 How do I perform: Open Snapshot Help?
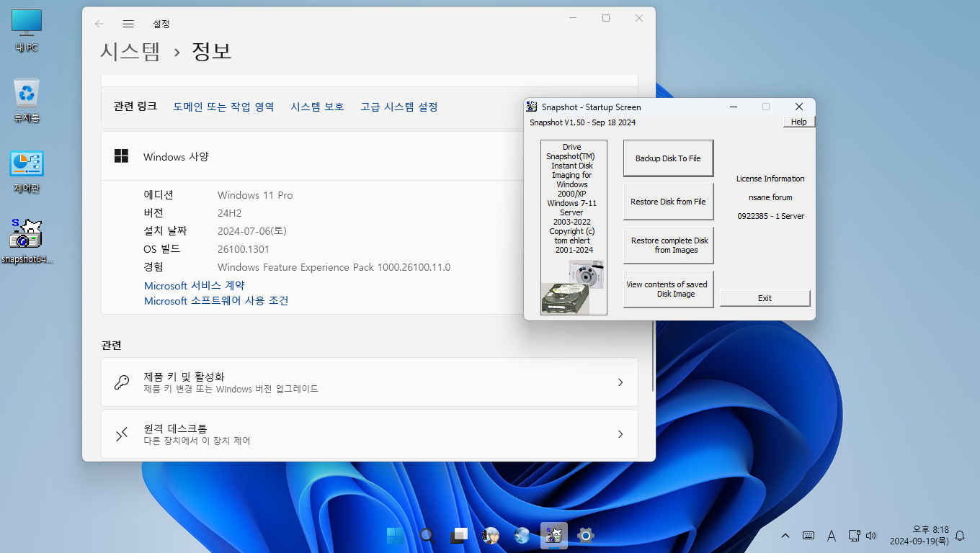(798, 122)
